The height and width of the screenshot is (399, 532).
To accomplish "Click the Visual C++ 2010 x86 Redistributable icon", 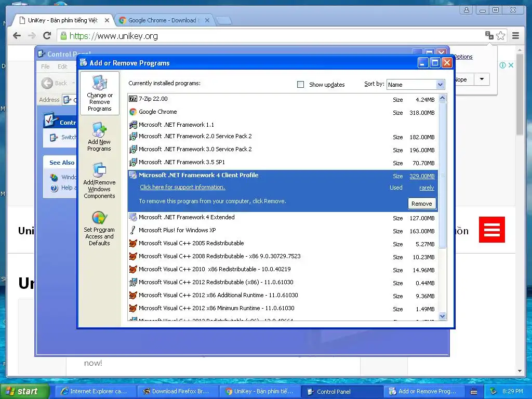I will click(x=133, y=269).
